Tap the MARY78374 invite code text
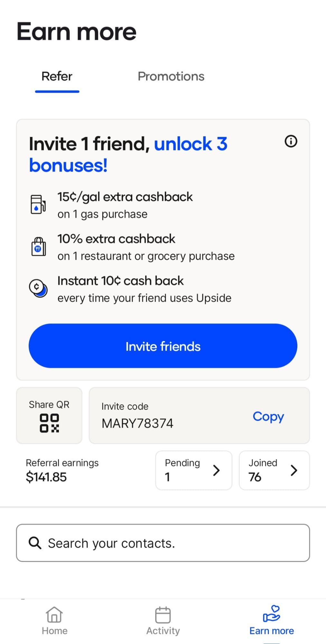The width and height of the screenshot is (326, 644). coord(137,423)
